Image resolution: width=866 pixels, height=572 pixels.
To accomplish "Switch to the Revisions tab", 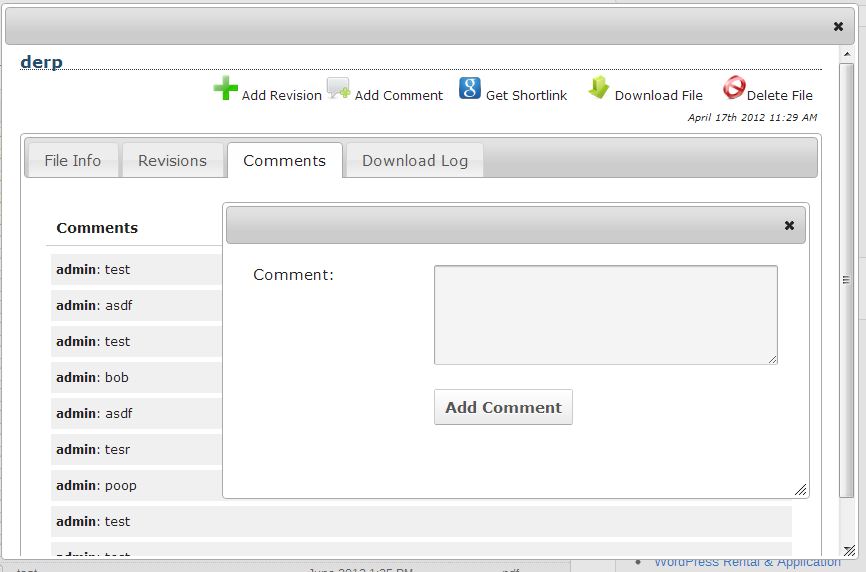I will tap(172, 161).
